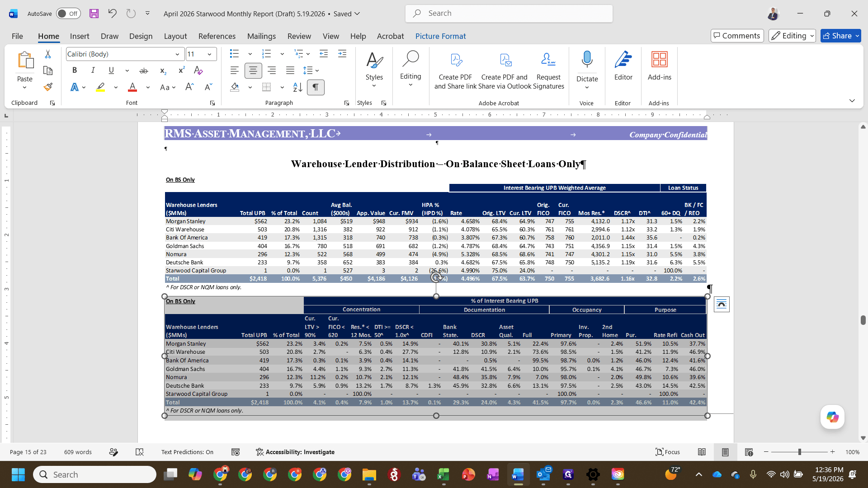Open the font color dropdown arrow
The image size is (868, 488).
pos(148,87)
